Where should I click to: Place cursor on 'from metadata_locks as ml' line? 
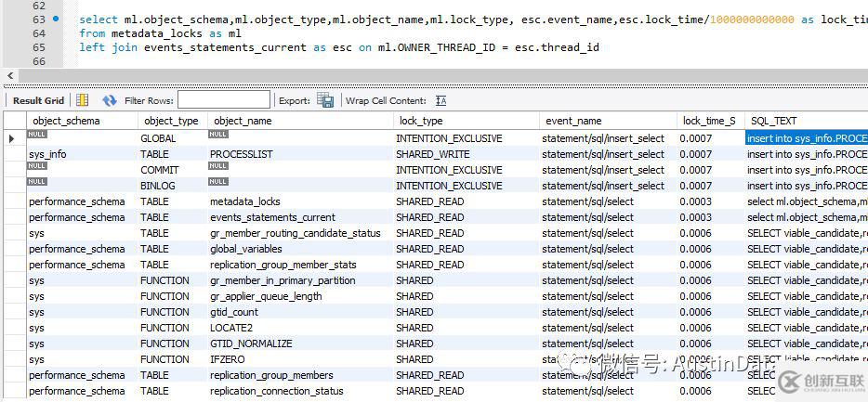pyautogui.click(x=161, y=33)
